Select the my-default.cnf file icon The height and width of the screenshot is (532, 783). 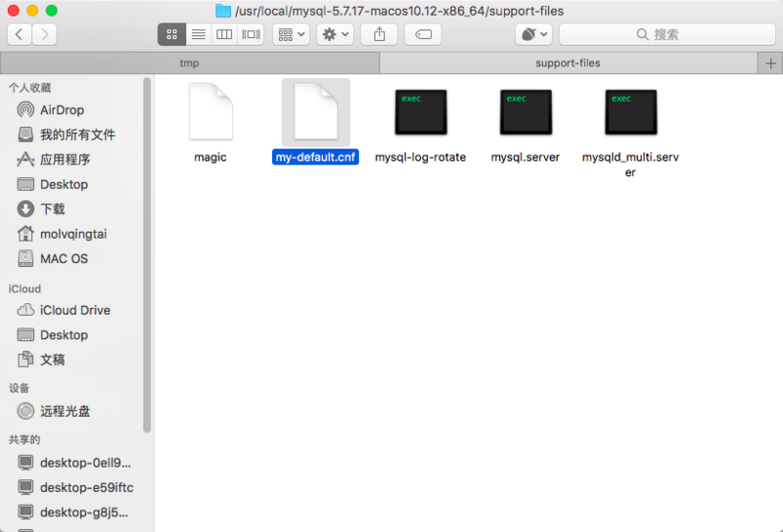click(x=316, y=111)
